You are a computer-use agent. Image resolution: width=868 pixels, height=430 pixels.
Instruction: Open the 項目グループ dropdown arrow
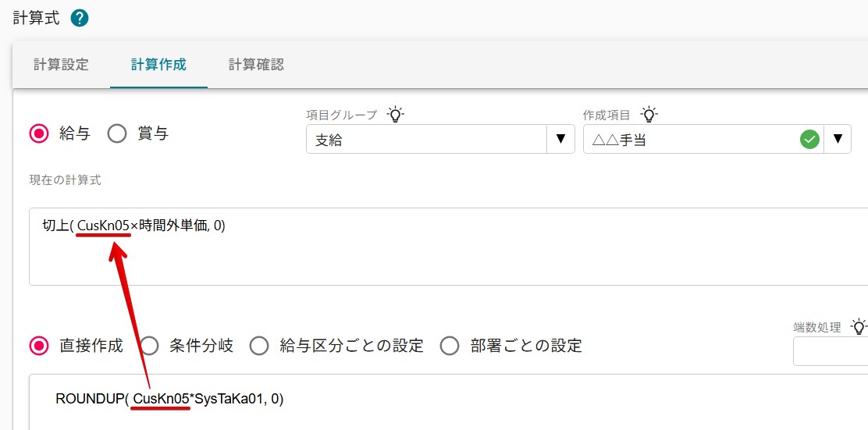tap(560, 139)
